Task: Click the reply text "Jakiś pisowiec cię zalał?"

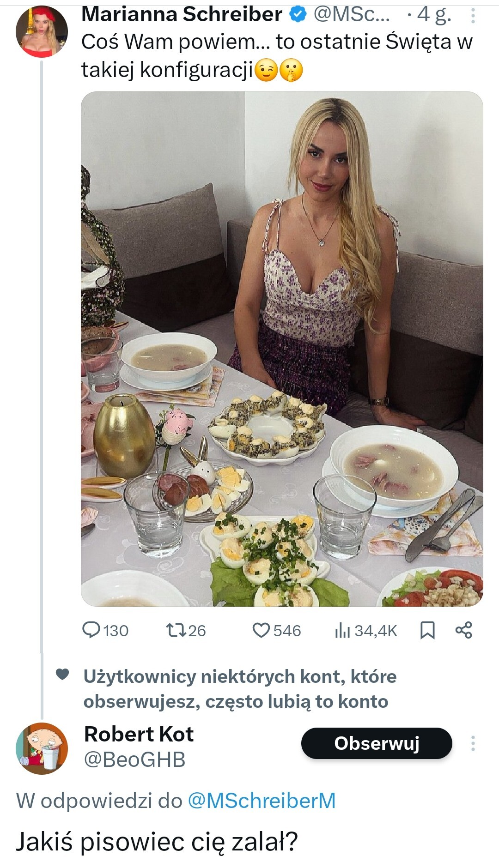Action: pyautogui.click(x=157, y=841)
